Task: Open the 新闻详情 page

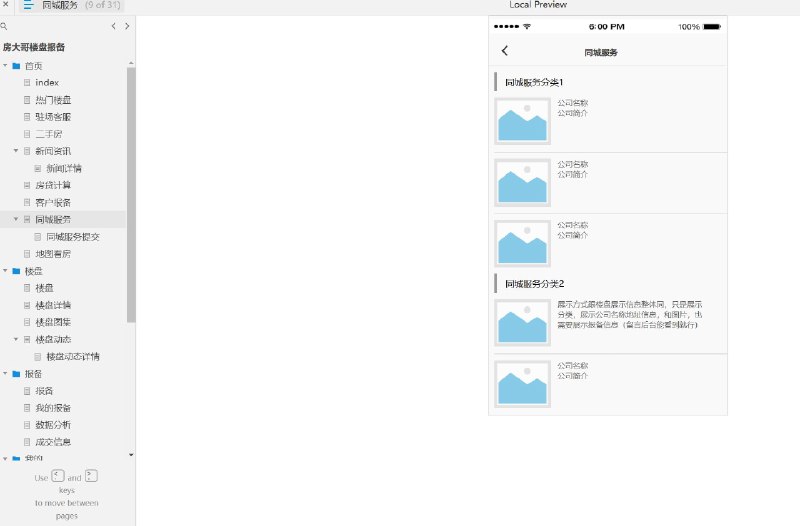Action: (x=64, y=168)
